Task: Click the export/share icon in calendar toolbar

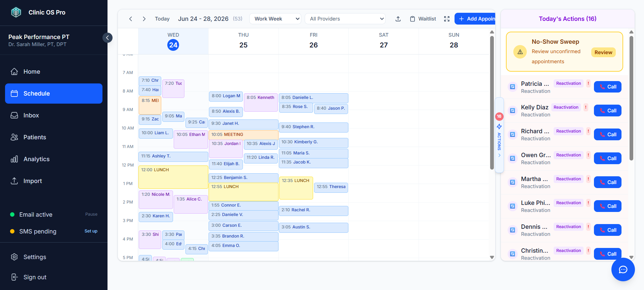Action: tap(398, 19)
